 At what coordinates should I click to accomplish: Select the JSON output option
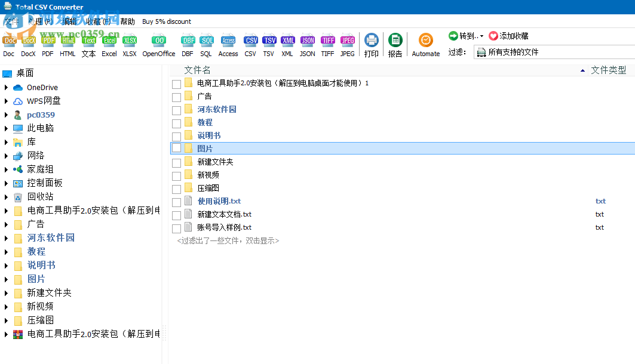tap(307, 44)
